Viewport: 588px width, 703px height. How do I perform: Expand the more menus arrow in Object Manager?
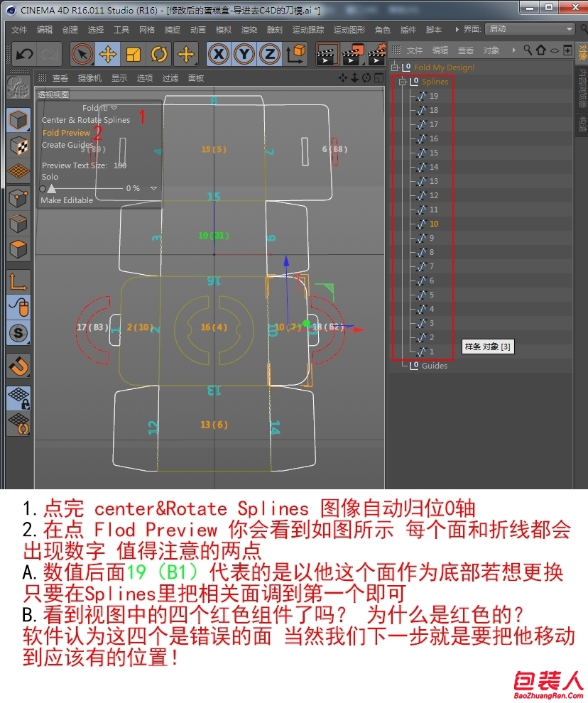coord(513,50)
